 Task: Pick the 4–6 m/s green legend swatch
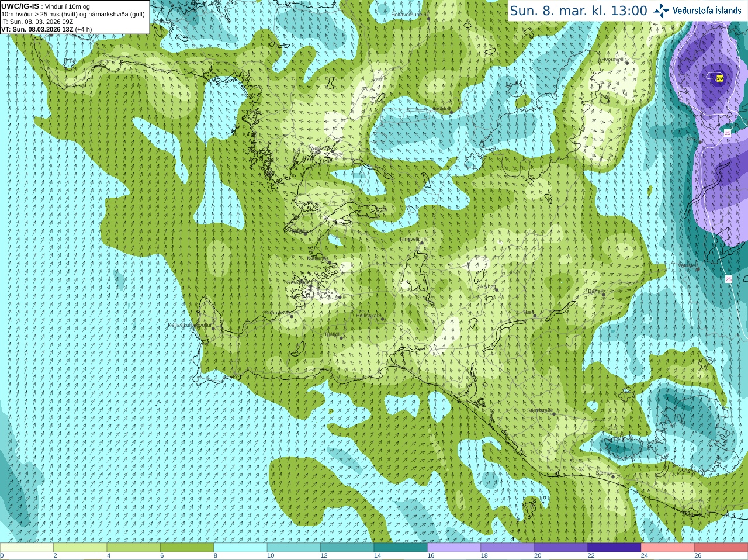click(x=134, y=548)
